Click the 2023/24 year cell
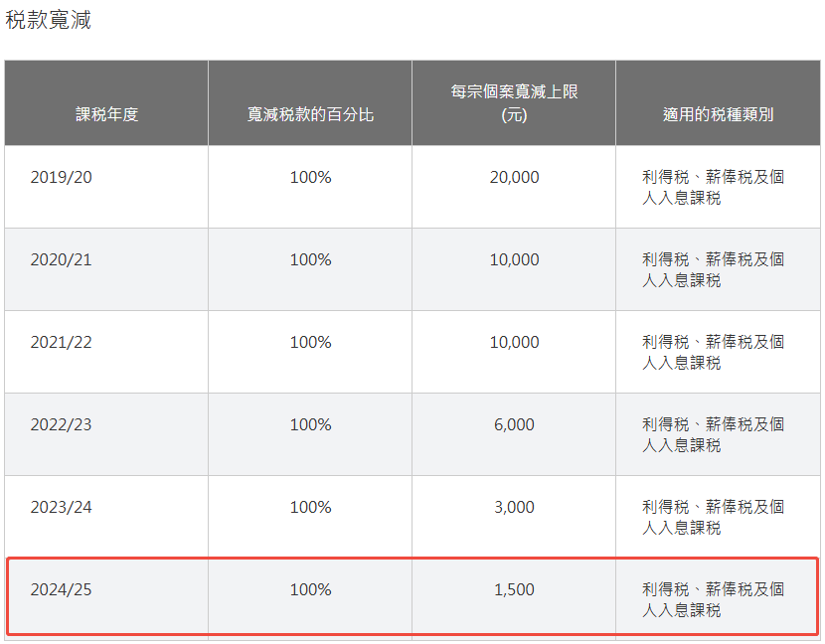The image size is (825, 644). pyautogui.click(x=61, y=507)
